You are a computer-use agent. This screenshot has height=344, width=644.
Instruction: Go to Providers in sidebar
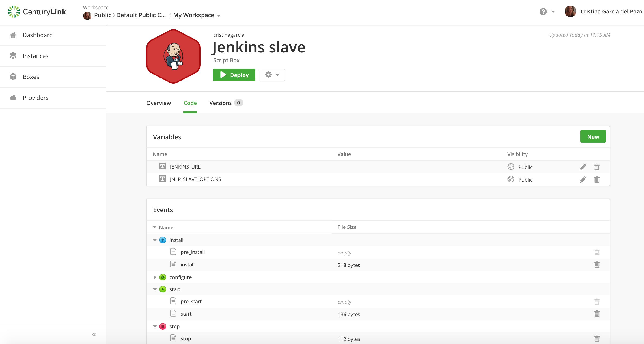point(53,98)
